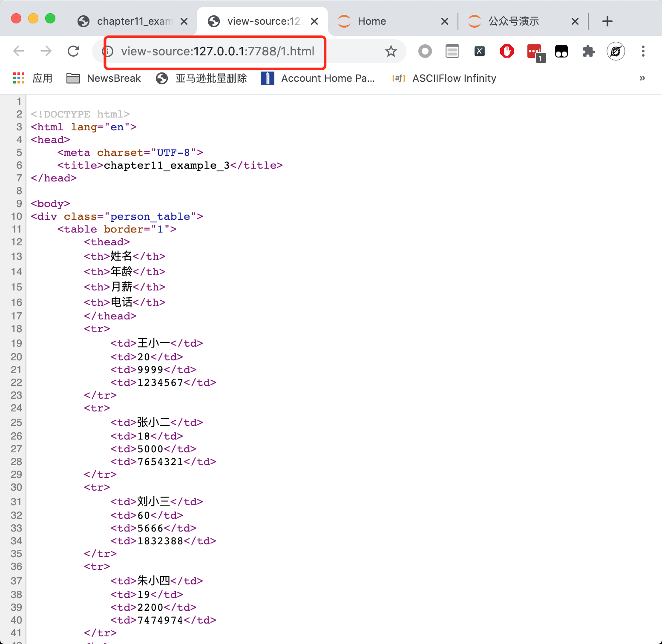The width and height of the screenshot is (662, 644).
Task: Click the chapter11_example_3 title text
Action: pyautogui.click(x=167, y=165)
